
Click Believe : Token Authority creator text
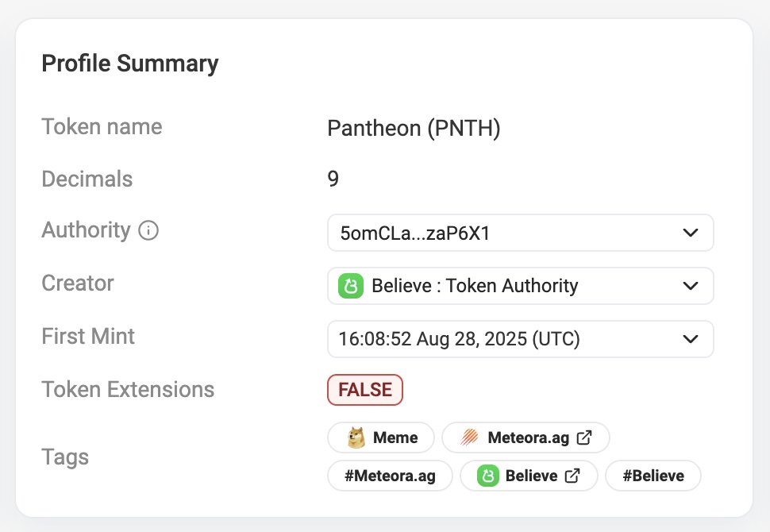pos(475,286)
